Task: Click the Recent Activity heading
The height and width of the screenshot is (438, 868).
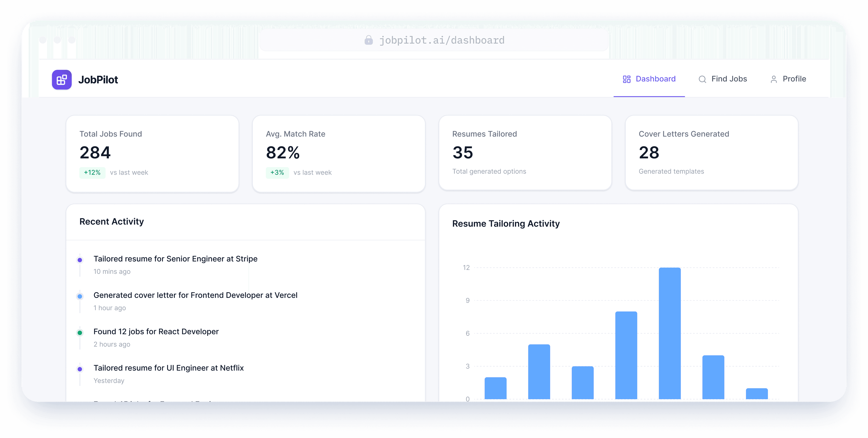Action: pos(111,222)
